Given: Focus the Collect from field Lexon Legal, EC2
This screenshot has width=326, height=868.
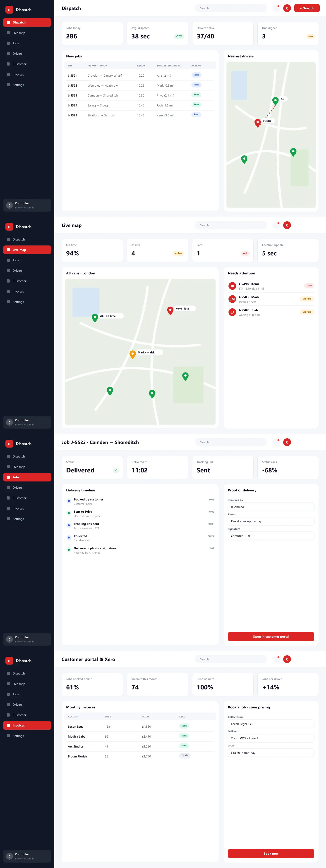Looking at the screenshot, I should point(271,724).
